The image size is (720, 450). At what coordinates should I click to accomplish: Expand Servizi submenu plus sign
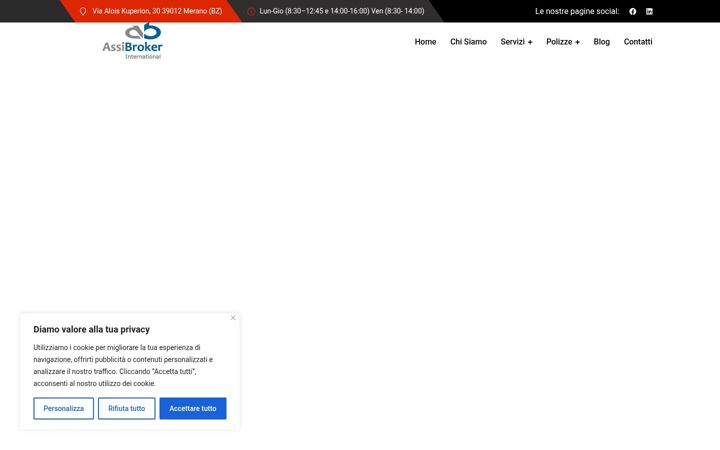coord(530,42)
